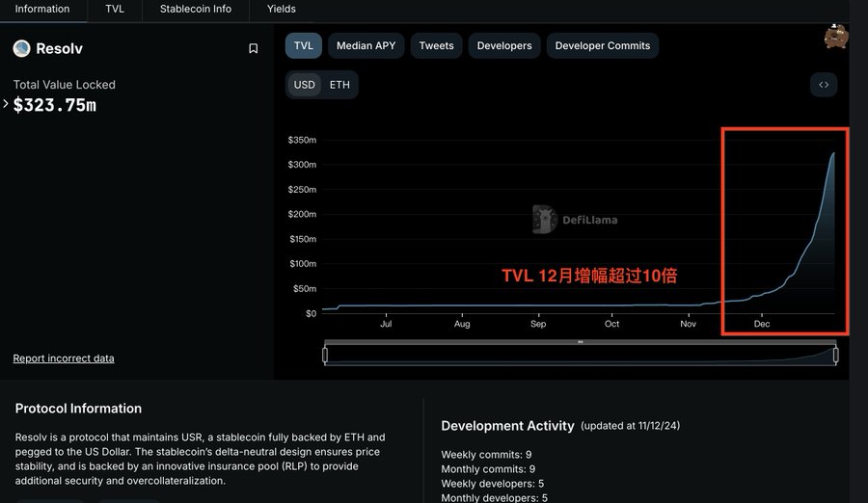
Task: Click Report incorrect data link
Action: (64, 358)
